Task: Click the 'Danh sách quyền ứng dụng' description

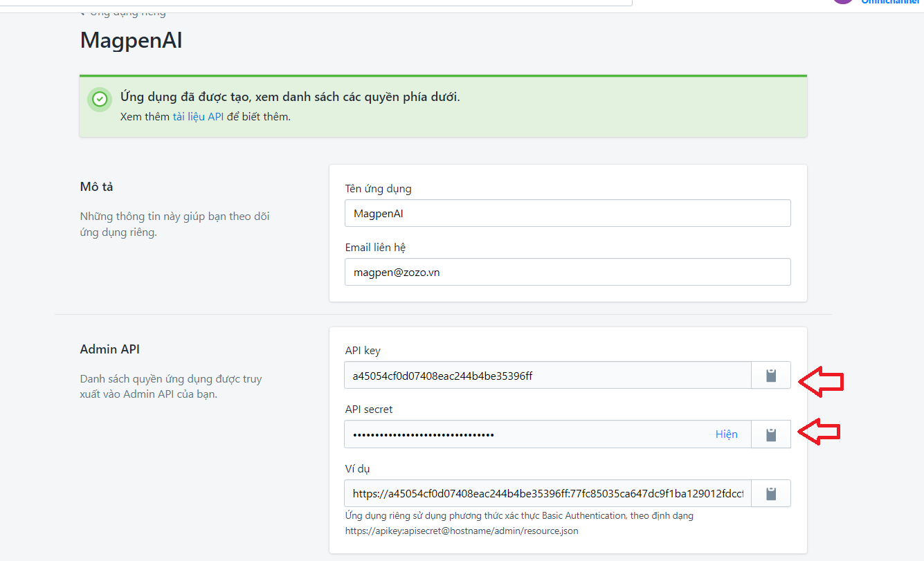Action: [171, 387]
